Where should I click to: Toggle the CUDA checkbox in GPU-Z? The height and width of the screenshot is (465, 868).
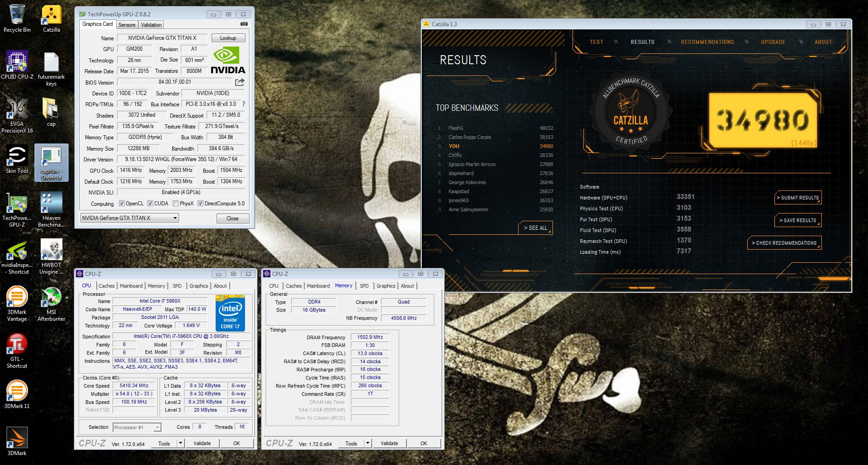150,204
